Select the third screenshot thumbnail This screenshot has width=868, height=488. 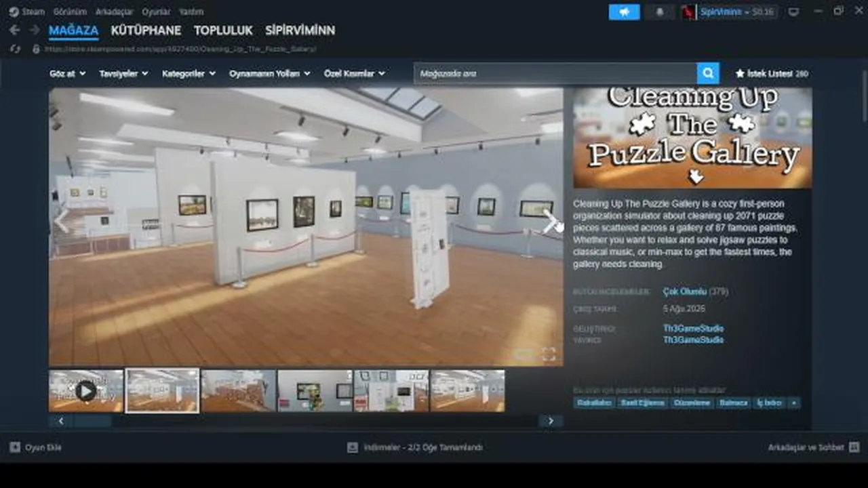[x=239, y=390]
